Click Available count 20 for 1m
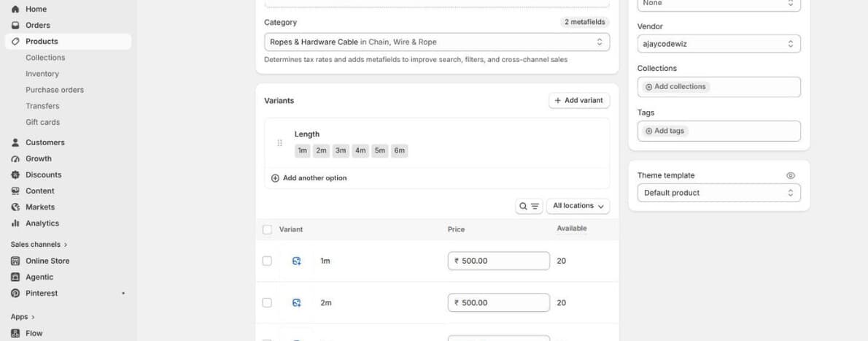868x341 pixels. pos(562,261)
